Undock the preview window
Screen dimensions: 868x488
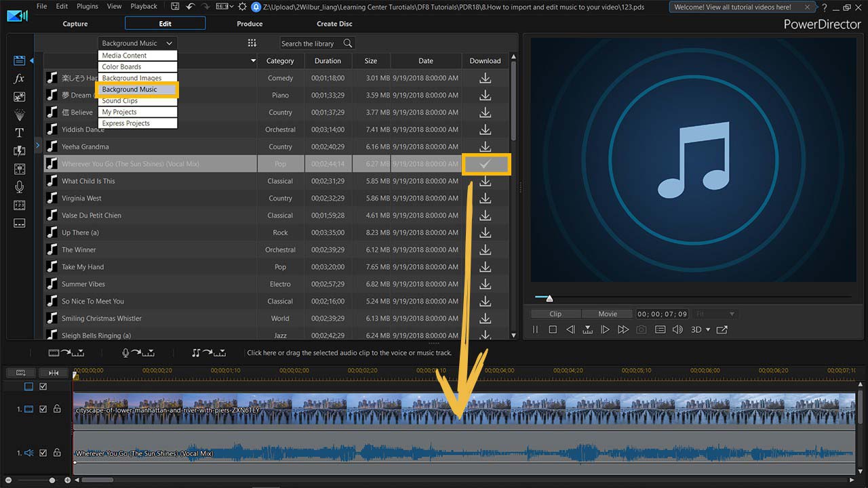coord(722,329)
